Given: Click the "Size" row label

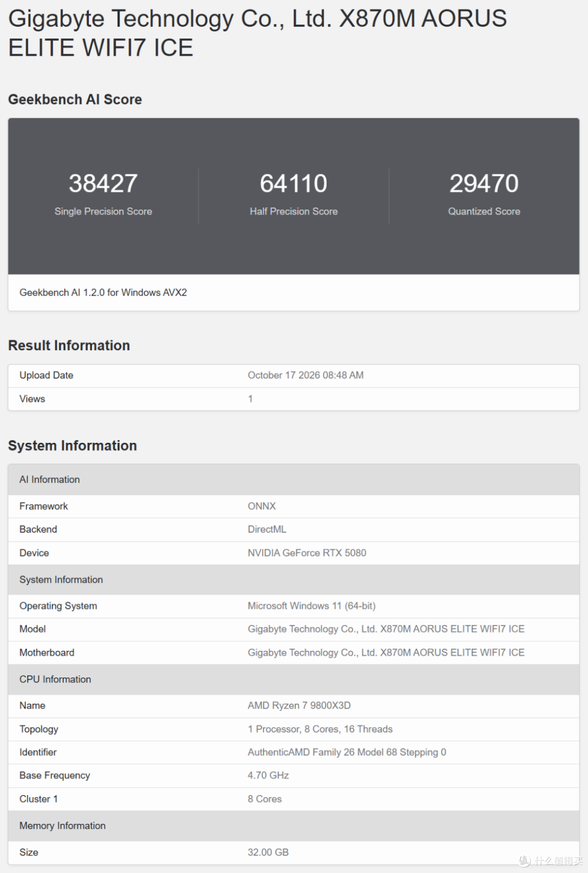Looking at the screenshot, I should click(x=29, y=852).
